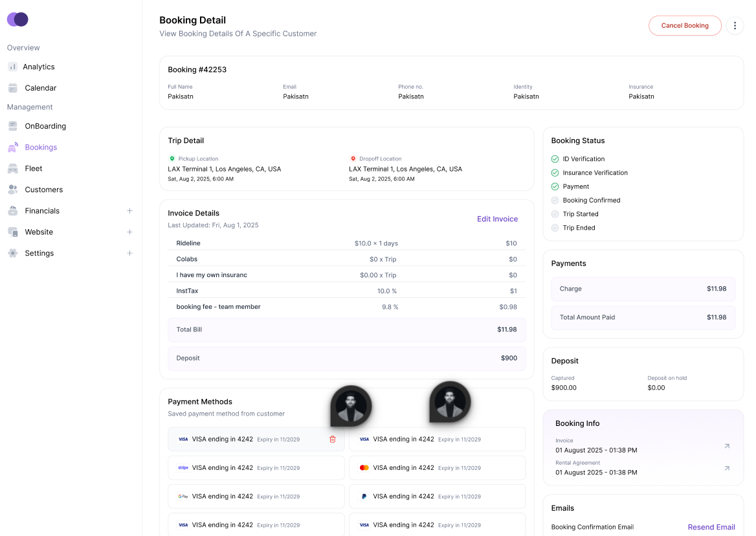Click the Colabs invoice line item
756x536 pixels.
coord(347,259)
